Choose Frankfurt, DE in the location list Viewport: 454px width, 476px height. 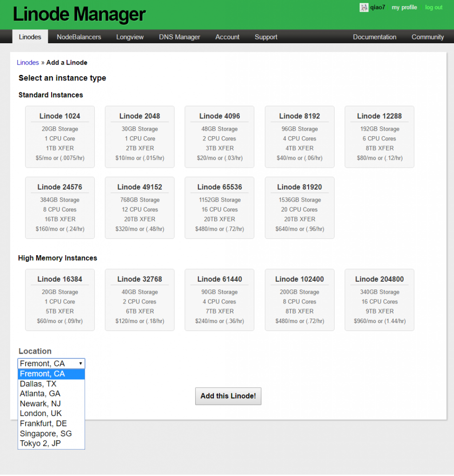click(x=51, y=423)
